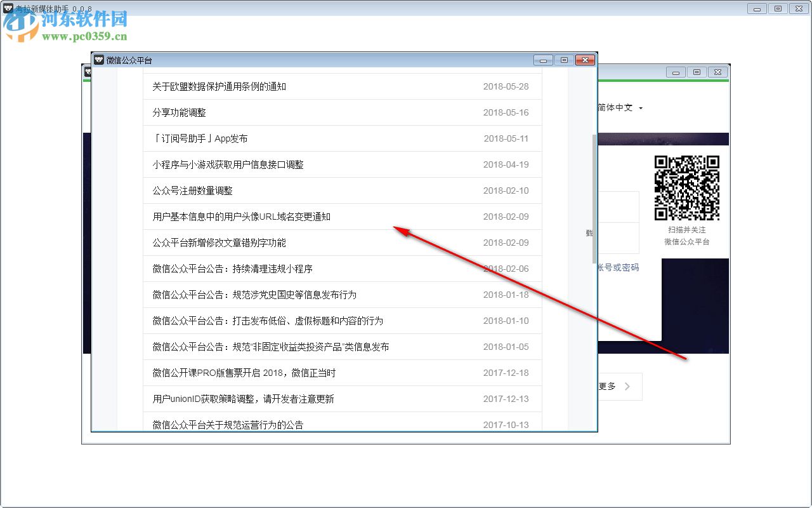The image size is (812, 508).
Task: Click the date 2018-01-18
Action: point(506,295)
